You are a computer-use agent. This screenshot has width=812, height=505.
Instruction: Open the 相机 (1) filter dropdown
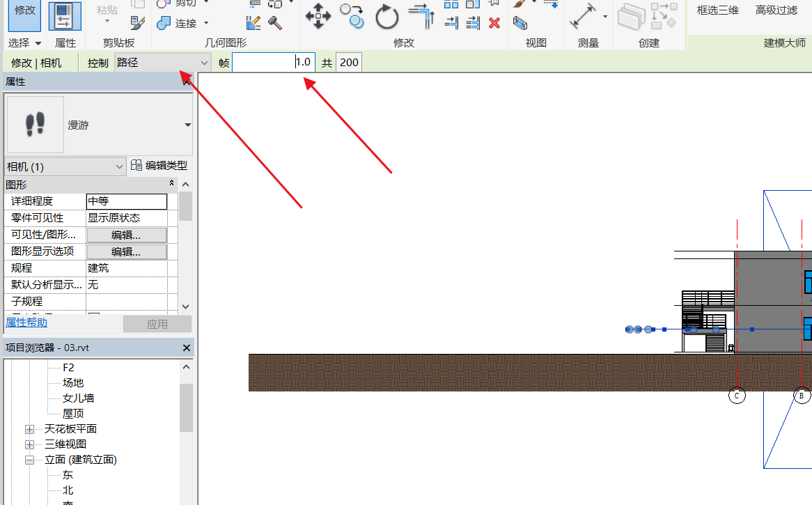(65, 166)
